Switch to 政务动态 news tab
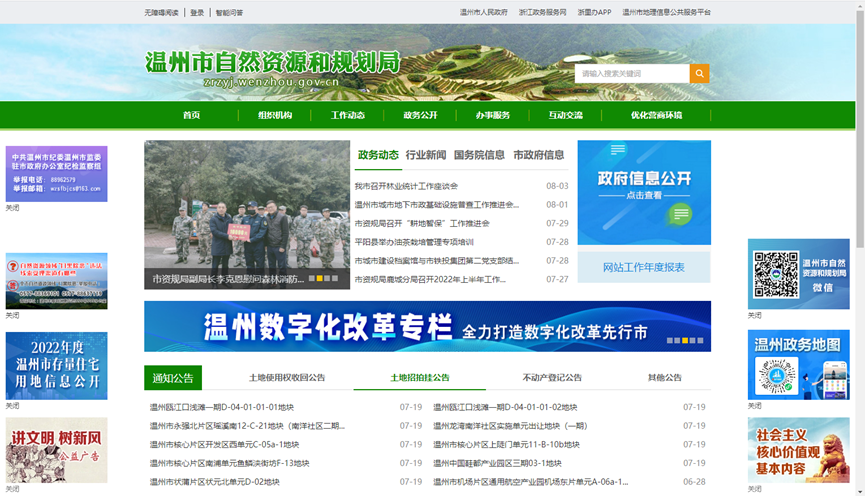Screen dimensions: 865x496 [378, 155]
